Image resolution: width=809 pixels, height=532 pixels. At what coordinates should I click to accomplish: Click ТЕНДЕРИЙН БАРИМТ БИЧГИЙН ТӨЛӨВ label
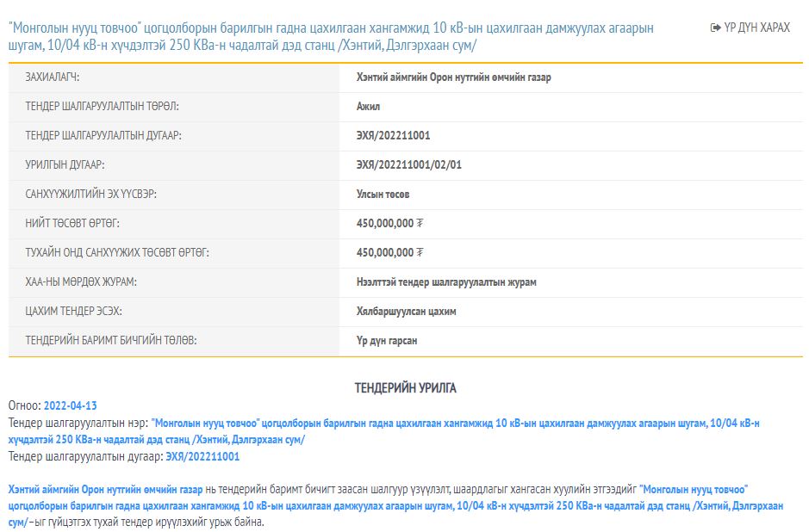pos(111,340)
